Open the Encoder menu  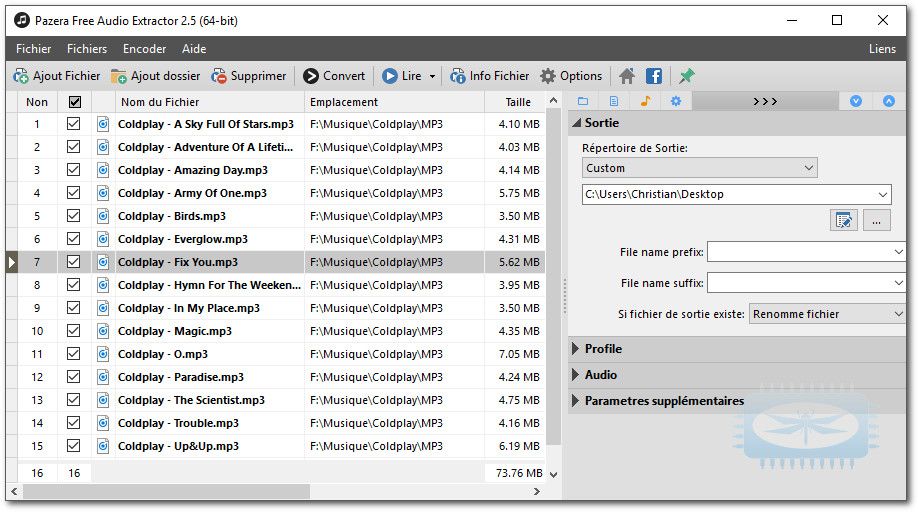tap(144, 49)
